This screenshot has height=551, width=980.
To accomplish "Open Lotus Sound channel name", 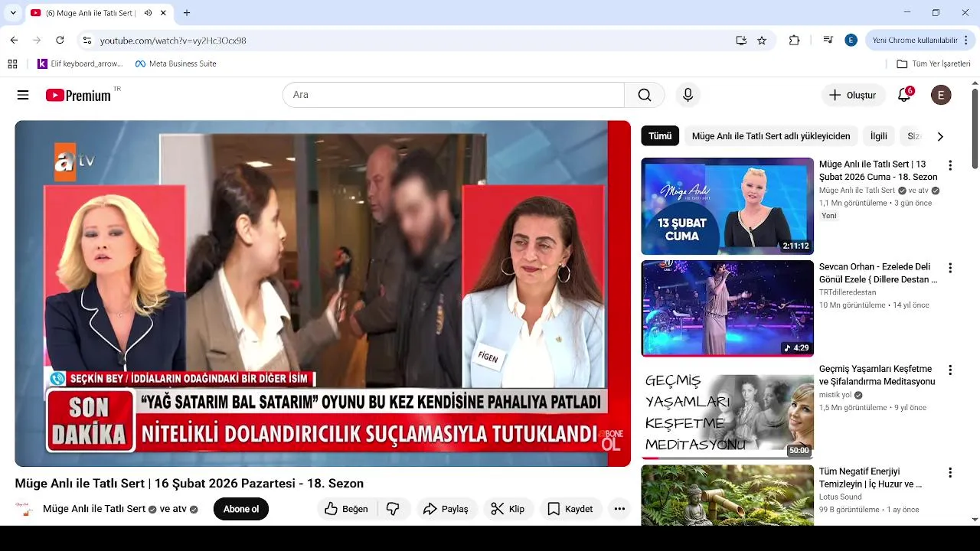I will [x=841, y=497].
